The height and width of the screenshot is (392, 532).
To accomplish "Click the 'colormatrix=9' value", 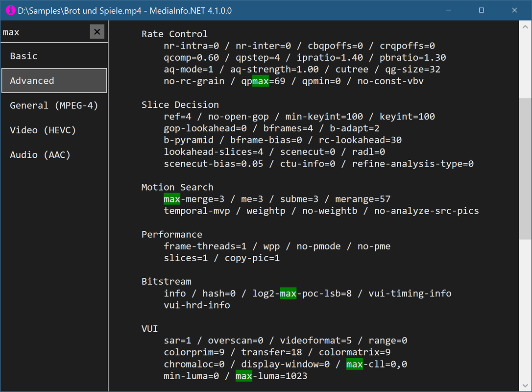I will coord(355,352).
